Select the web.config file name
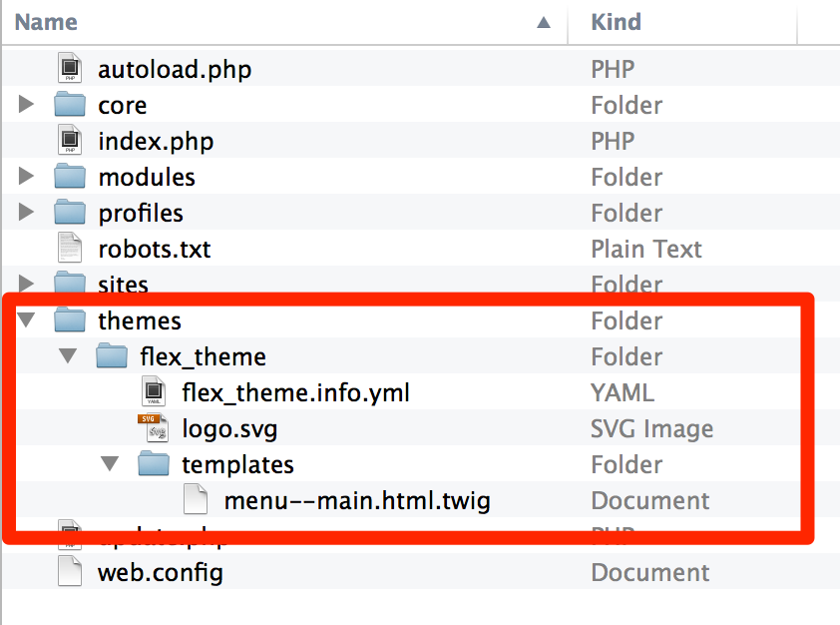The width and height of the screenshot is (840, 625). (161, 572)
